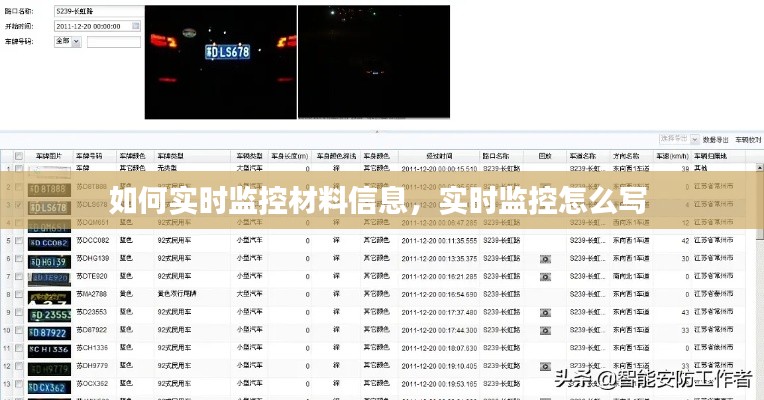Viewport: 764px width, 400px height.
Task: Tick the checkbox for the 苏DHG139 row
Action: pyautogui.click(x=18, y=259)
